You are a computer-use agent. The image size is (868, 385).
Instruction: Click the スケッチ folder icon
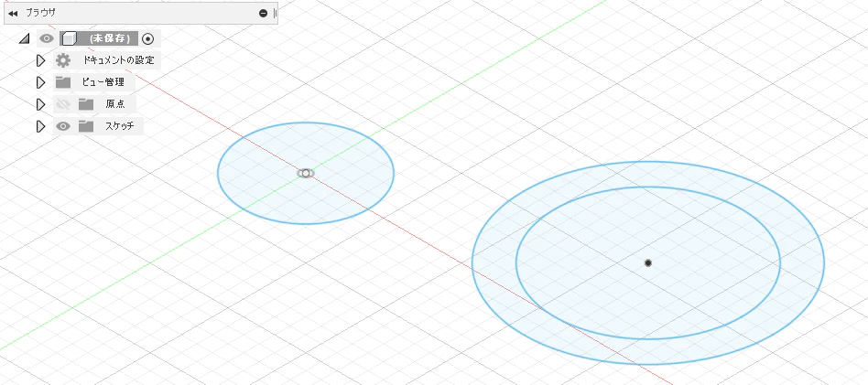click(x=86, y=126)
